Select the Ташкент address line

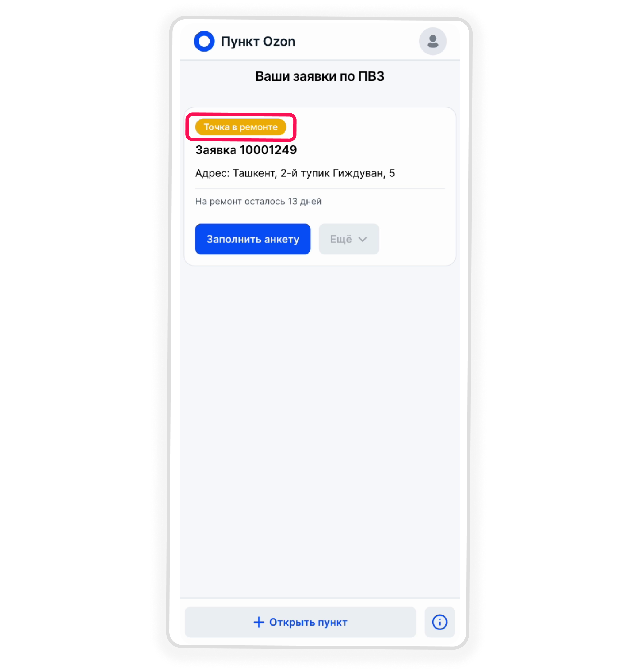[295, 173]
